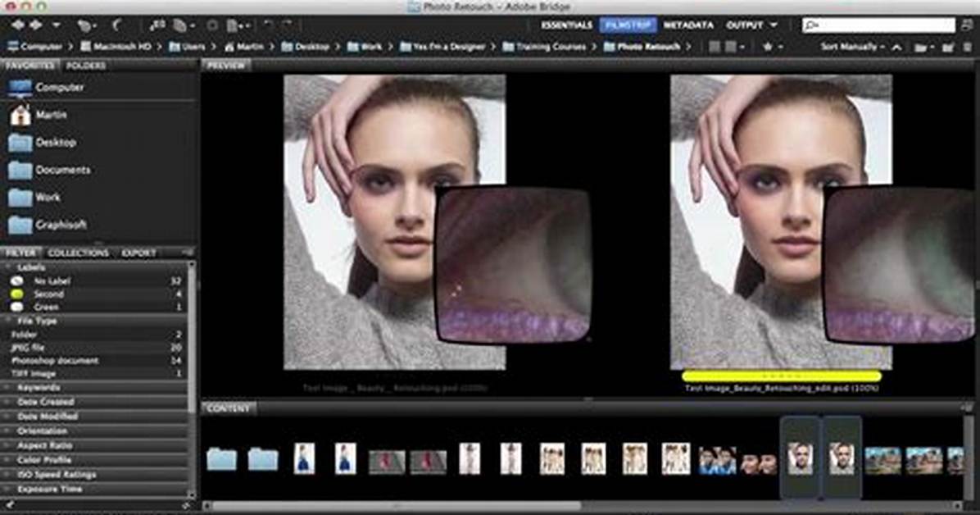The height and width of the screenshot is (515, 980).
Task: Delete item with trash icon
Action: tap(969, 47)
